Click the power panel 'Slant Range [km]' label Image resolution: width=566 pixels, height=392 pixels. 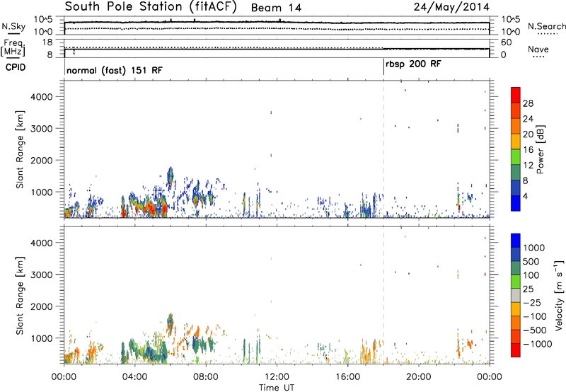click(20, 149)
